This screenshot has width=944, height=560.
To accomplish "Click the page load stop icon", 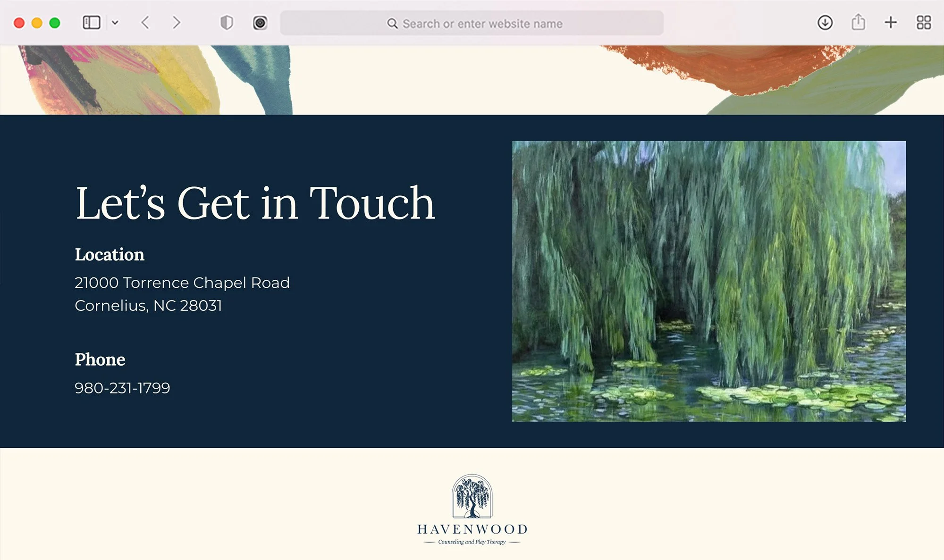I will coord(260,23).
